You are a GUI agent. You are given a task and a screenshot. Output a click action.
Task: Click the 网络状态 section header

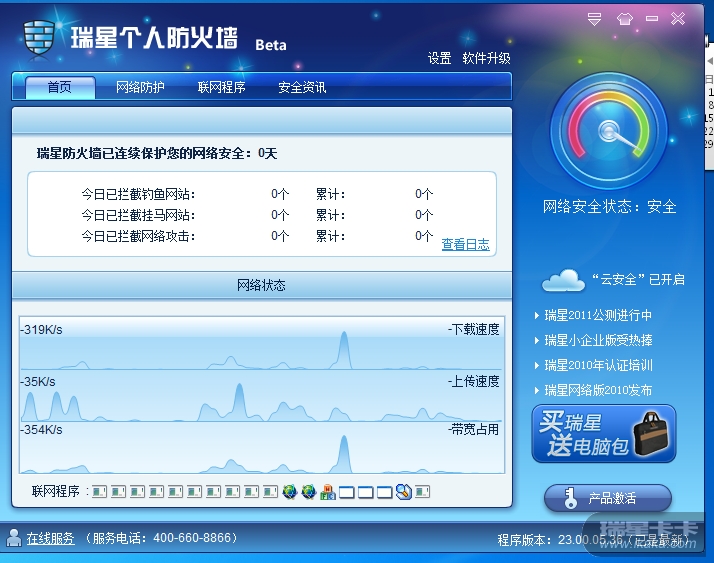(262, 285)
